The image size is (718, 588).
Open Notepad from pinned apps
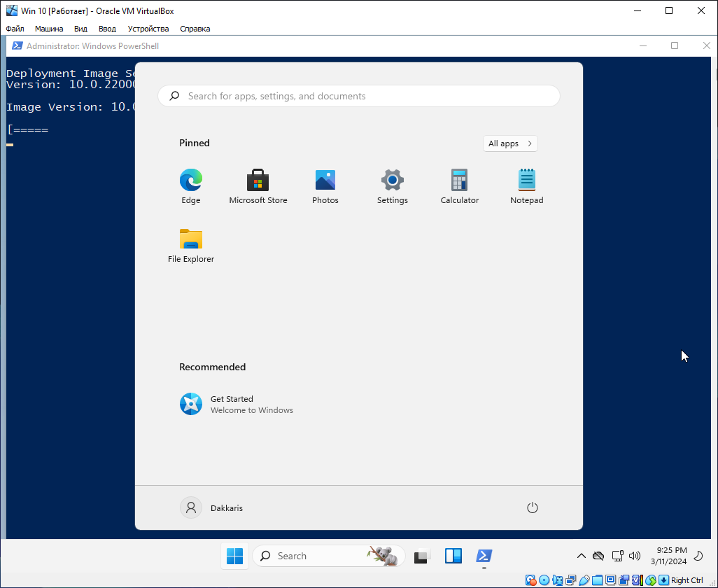tap(526, 187)
